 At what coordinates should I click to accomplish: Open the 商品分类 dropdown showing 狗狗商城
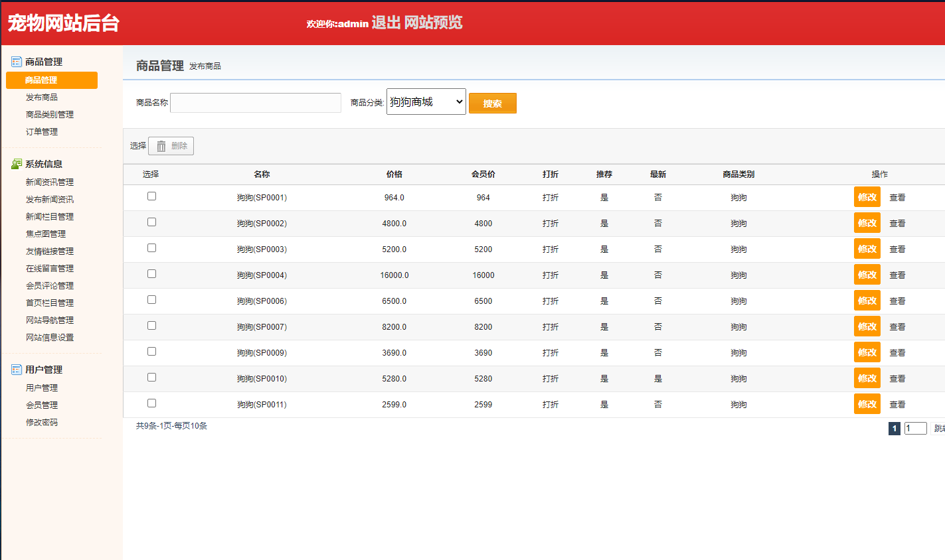click(426, 102)
